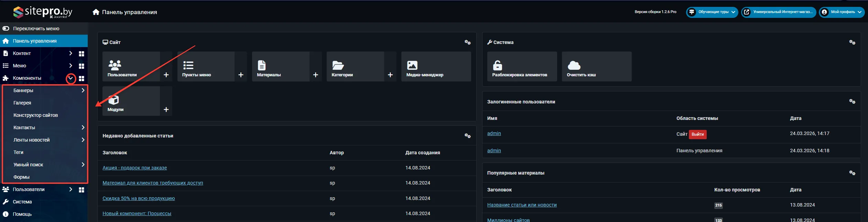The image size is (868, 222).
Task: Open the Мой профиль dropdown
Action: click(841, 12)
